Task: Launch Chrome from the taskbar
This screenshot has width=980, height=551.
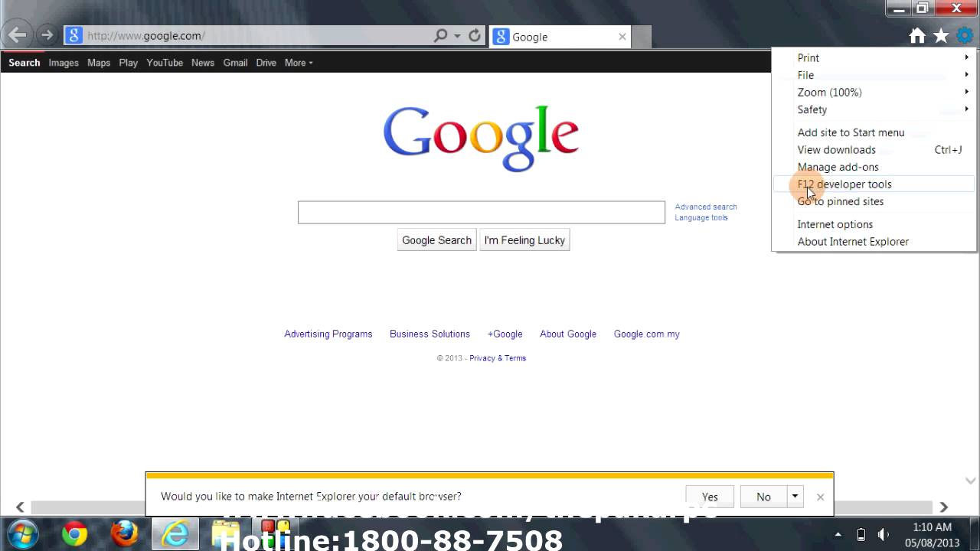Action: 74,533
